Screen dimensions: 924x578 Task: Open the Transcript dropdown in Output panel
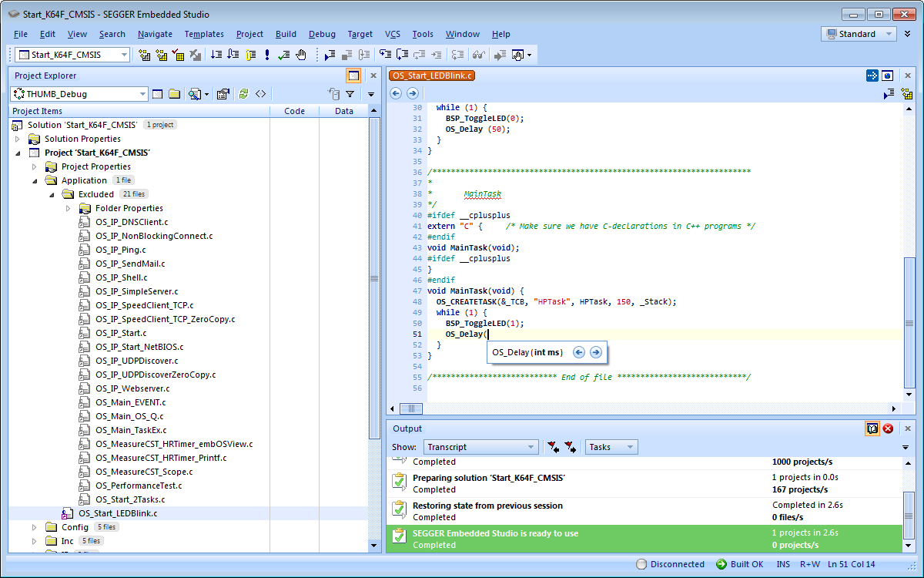[x=480, y=447]
